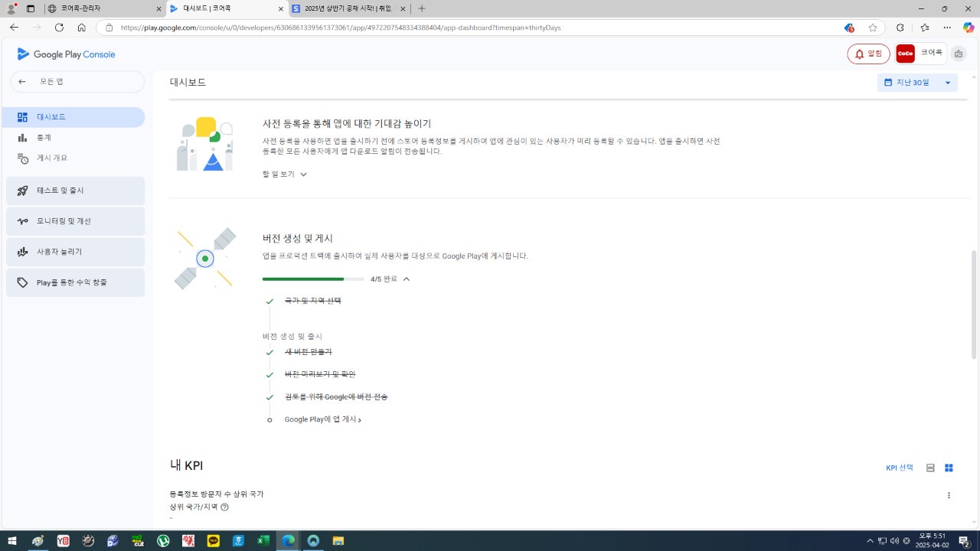Viewport: 980px width, 551px height.
Task: Open the KPI card three-dot menu
Action: coord(949,495)
